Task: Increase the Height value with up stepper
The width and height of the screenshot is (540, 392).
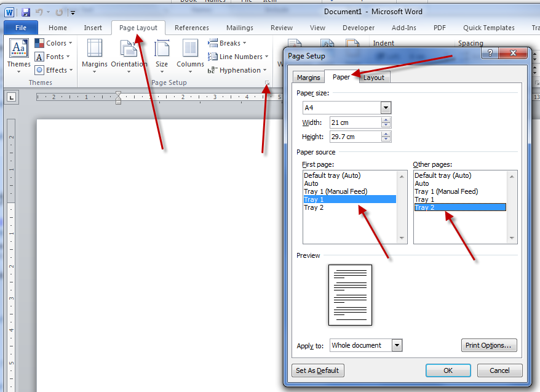Action: click(386, 134)
